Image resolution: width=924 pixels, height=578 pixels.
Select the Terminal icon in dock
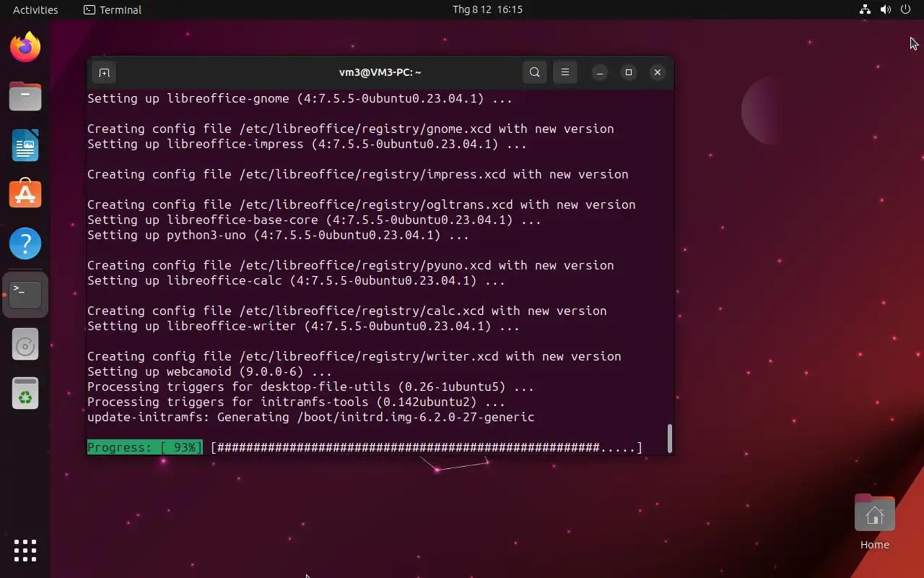click(25, 294)
